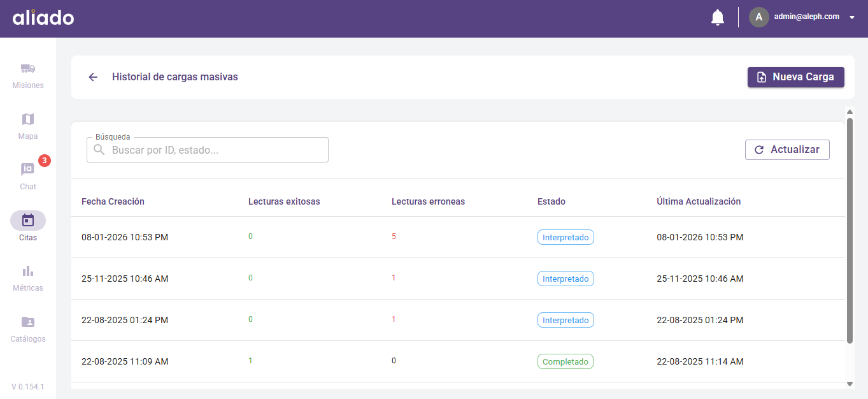This screenshot has width=868, height=399.
Task: Click the back arrow icon
Action: pos(93,77)
